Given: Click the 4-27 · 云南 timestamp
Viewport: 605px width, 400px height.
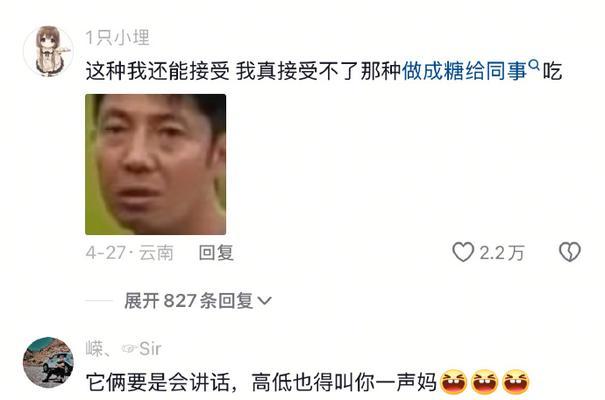Looking at the screenshot, I should pyautogui.click(x=129, y=253).
